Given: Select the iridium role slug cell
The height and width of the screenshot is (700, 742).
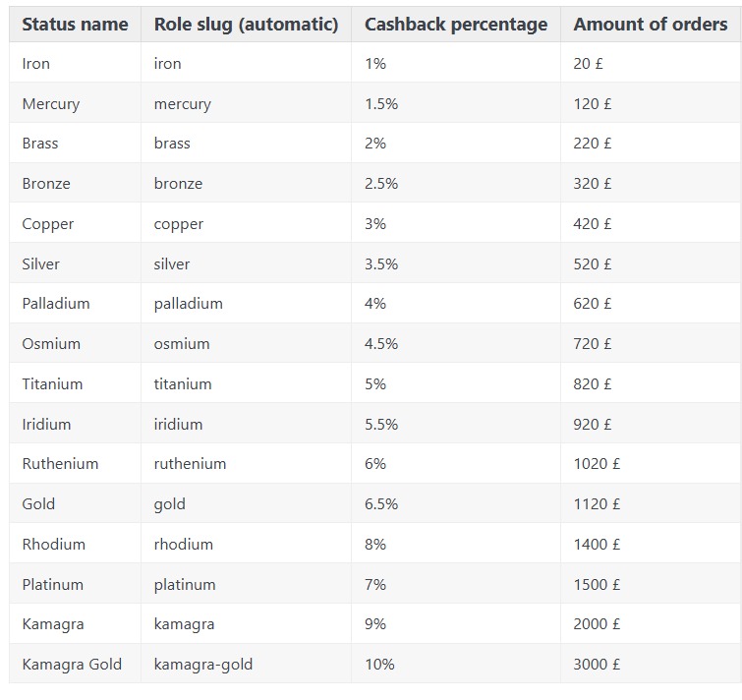Looking at the screenshot, I should point(178,425).
